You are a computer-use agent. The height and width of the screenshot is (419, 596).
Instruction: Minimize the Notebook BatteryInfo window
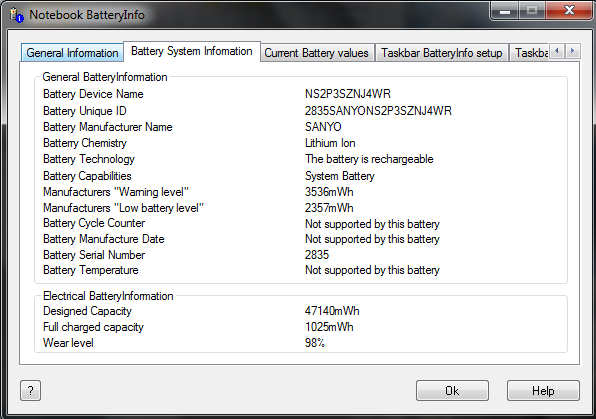[x=504, y=11]
